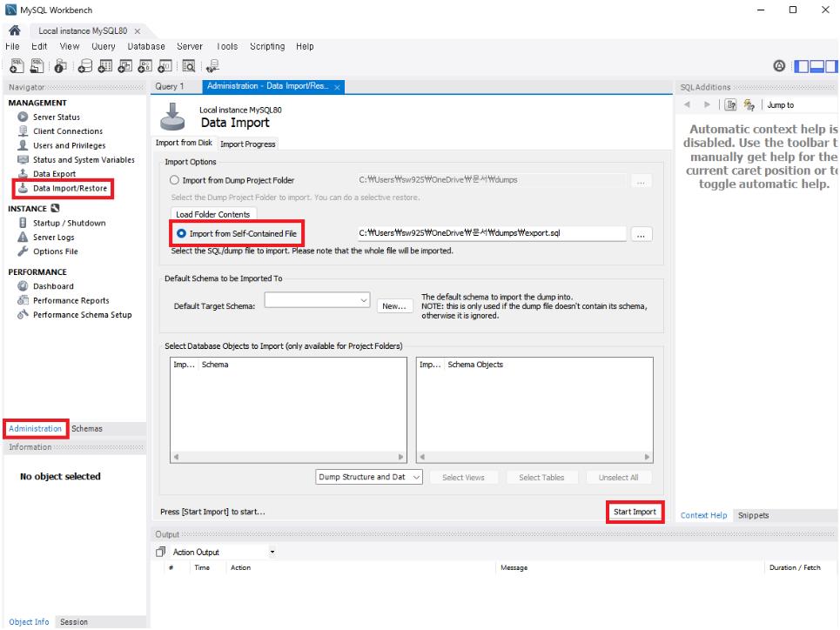Switch to the Snippets tab
The width and height of the screenshot is (840, 630).
pos(753,515)
